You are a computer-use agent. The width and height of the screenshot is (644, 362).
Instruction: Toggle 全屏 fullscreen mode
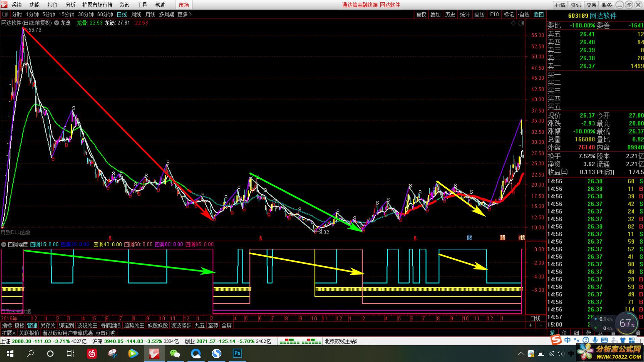226,325
